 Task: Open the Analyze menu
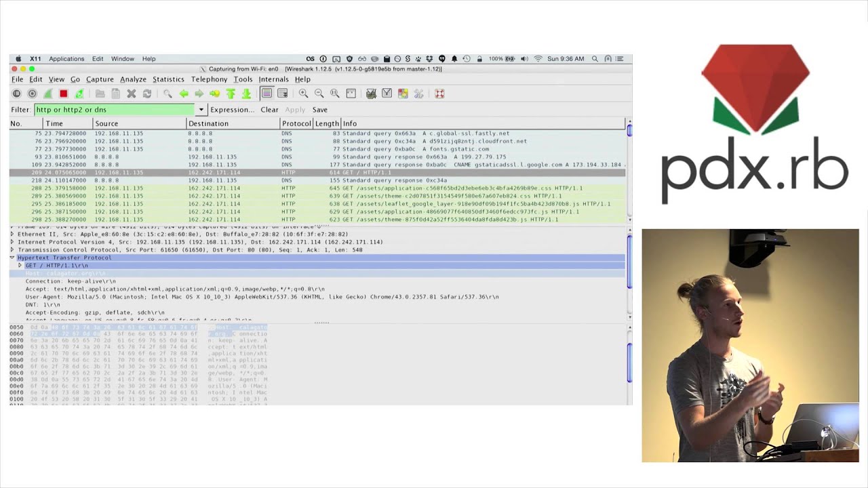point(133,79)
